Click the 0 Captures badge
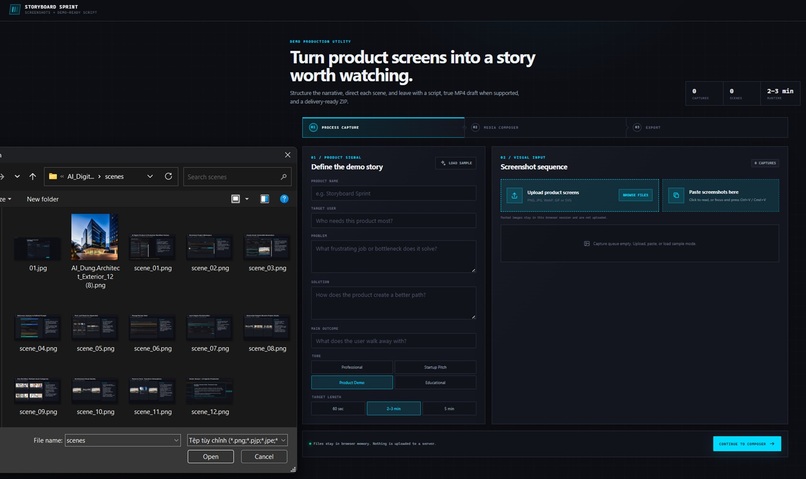The image size is (806, 479). pos(765,163)
